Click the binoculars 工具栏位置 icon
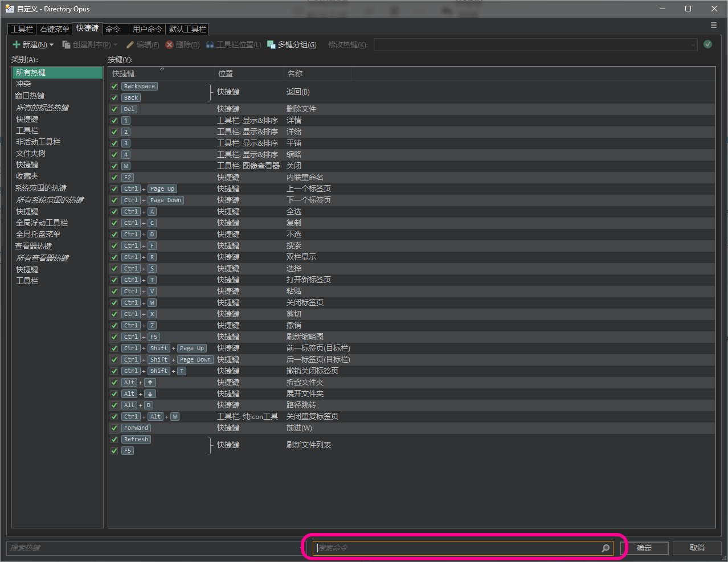The height and width of the screenshot is (562, 728). pyautogui.click(x=210, y=44)
